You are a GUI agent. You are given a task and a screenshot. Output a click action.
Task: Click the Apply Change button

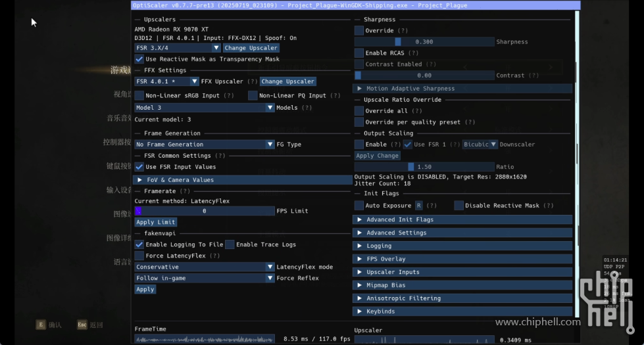[377, 156]
